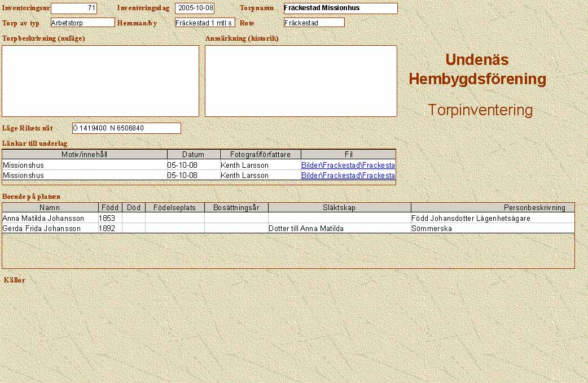Click the Inventeringsnr field showing 71

pyautogui.click(x=73, y=8)
